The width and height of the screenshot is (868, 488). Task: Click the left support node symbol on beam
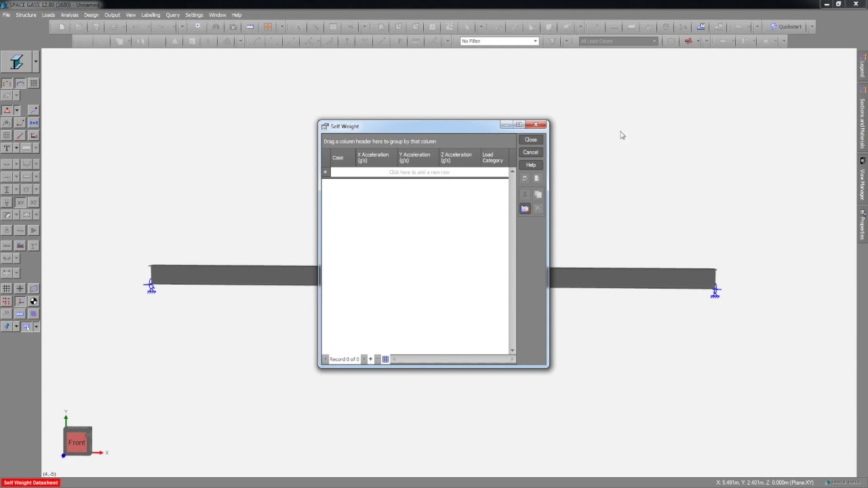coord(151,287)
